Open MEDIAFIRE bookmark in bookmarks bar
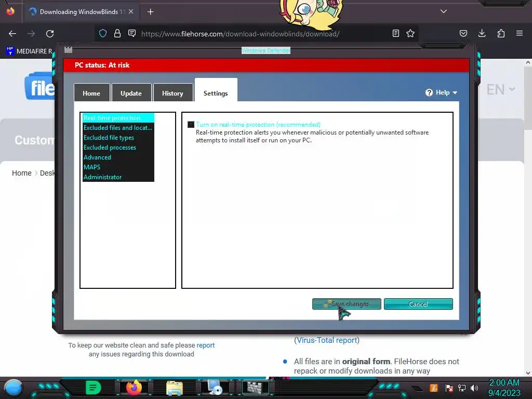Viewport: 532px width, 399px height. (29, 51)
